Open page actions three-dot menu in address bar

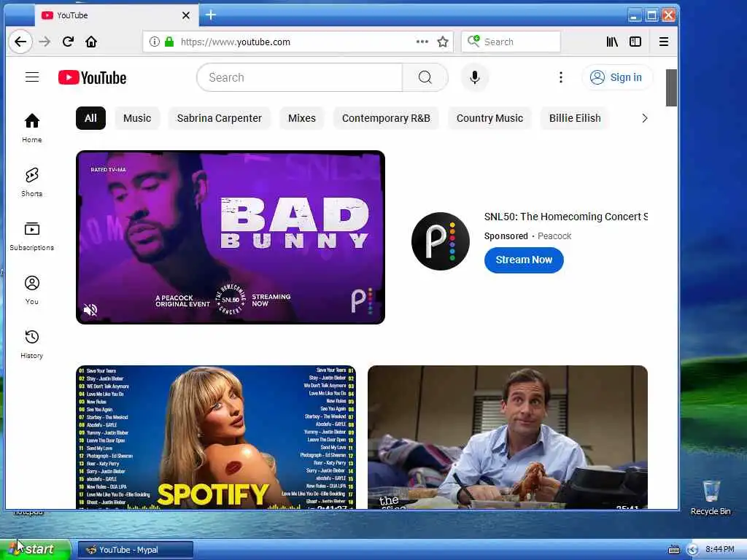coord(422,42)
